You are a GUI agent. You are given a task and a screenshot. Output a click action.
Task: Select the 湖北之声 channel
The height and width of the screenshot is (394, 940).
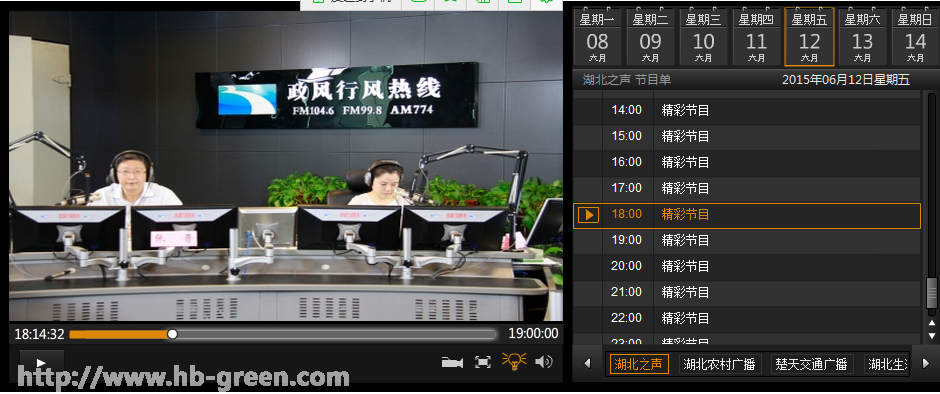coord(639,364)
